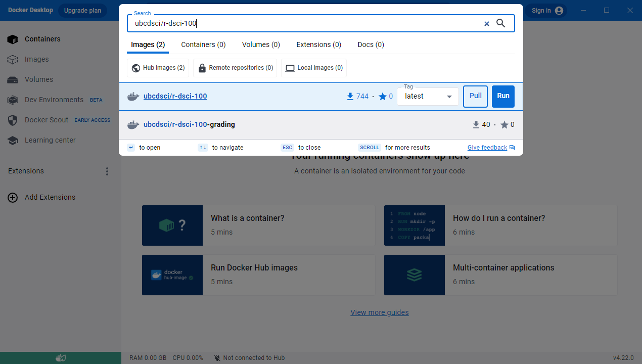Open Docker Scout in sidebar

46,120
